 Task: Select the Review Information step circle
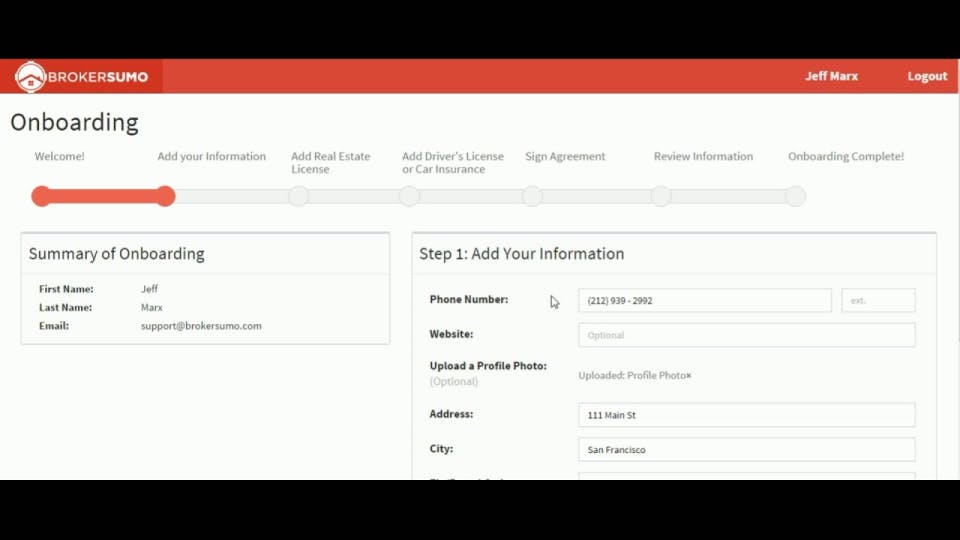point(661,196)
